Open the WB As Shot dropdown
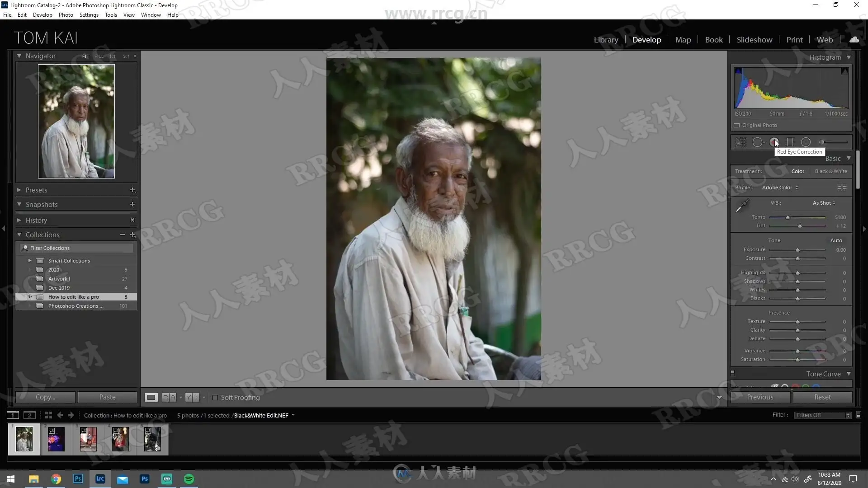This screenshot has width=868, height=488. [824, 203]
